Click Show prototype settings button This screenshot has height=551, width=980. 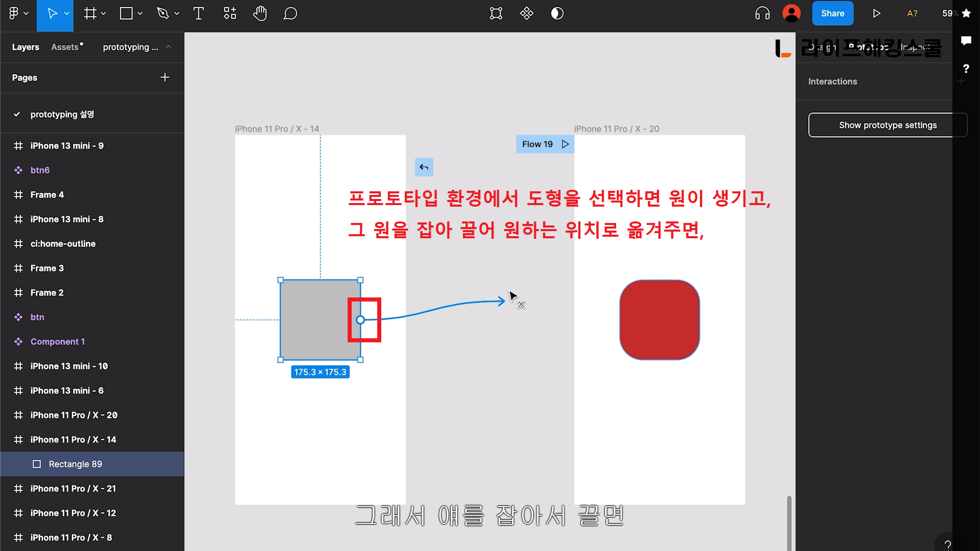(x=887, y=125)
